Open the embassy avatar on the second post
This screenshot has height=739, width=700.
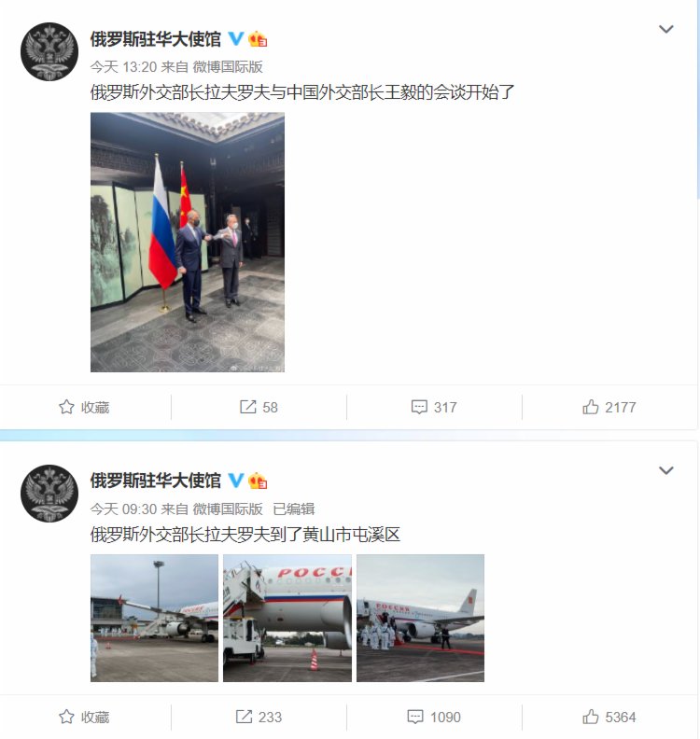pyautogui.click(x=49, y=494)
